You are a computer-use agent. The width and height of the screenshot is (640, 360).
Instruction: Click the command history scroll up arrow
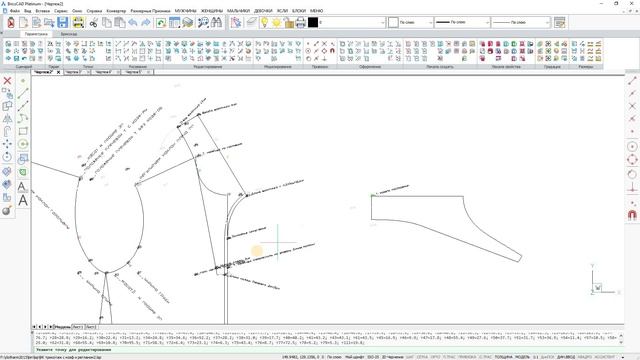pyautogui.click(x=621, y=336)
